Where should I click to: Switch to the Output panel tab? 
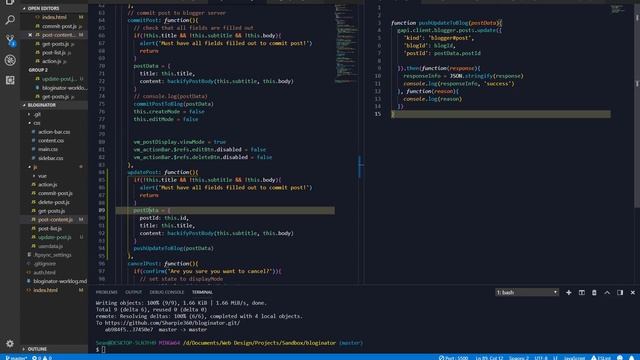point(133,292)
